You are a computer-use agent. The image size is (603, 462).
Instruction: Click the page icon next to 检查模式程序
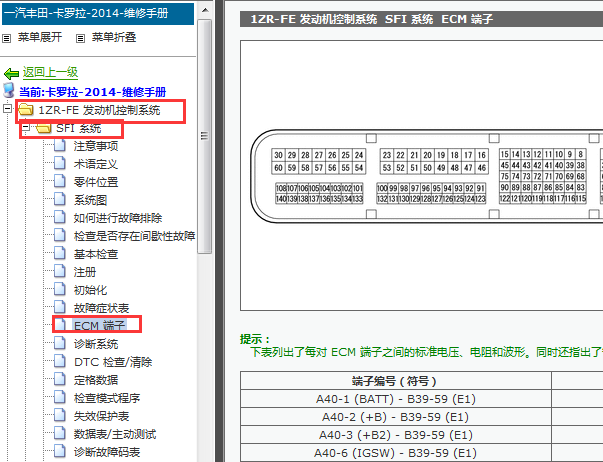coord(60,398)
